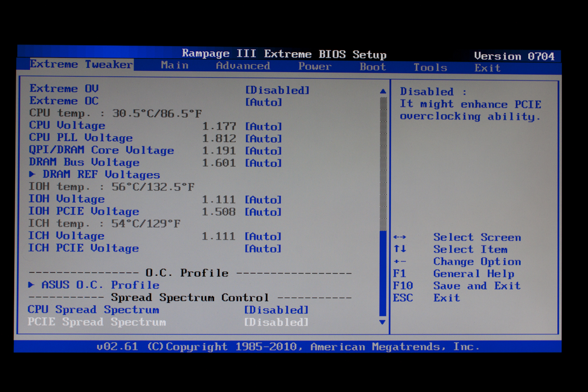The image size is (588, 392).
Task: Select the ICH Voltage label
Action: 66,236
